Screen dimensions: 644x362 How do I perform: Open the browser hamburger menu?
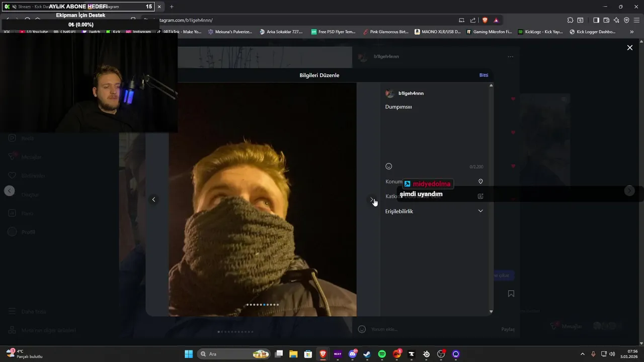[636, 20]
